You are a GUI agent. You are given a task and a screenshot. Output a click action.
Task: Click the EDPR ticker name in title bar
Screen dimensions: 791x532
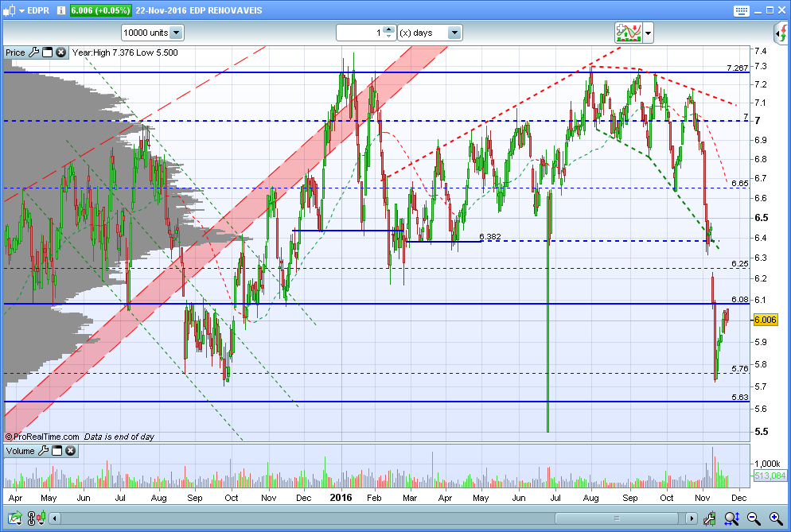(x=38, y=10)
